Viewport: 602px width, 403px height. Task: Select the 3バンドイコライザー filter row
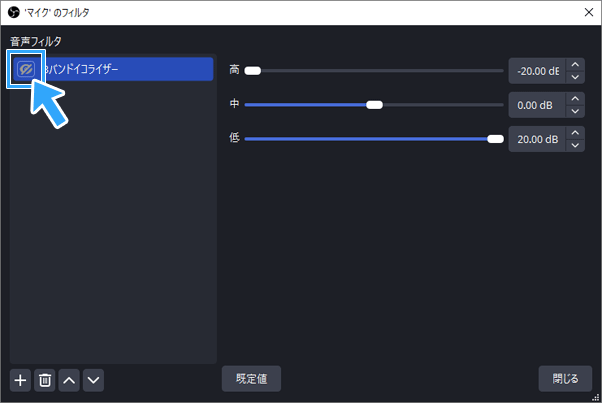pyautogui.click(x=113, y=69)
